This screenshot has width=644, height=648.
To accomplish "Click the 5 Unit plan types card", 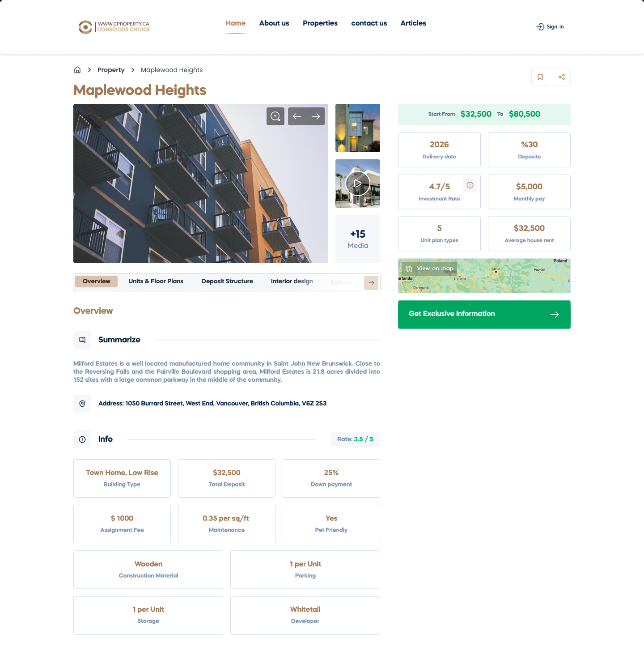I will pos(440,234).
